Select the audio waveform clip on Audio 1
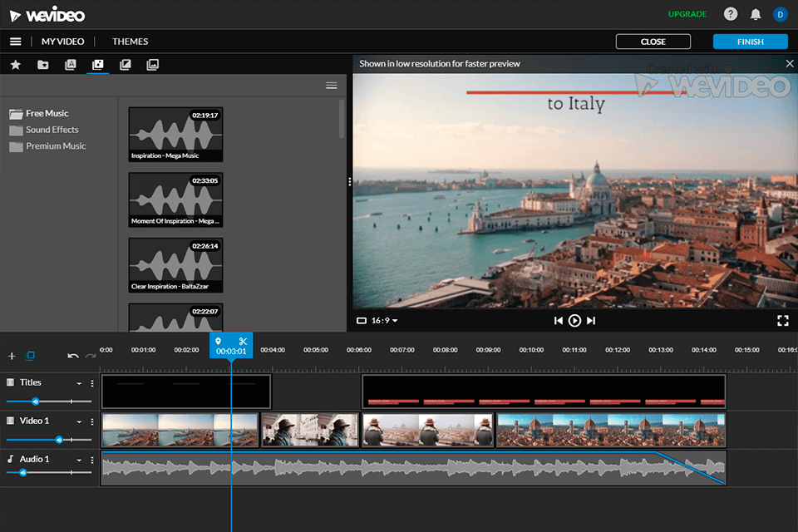 413,468
